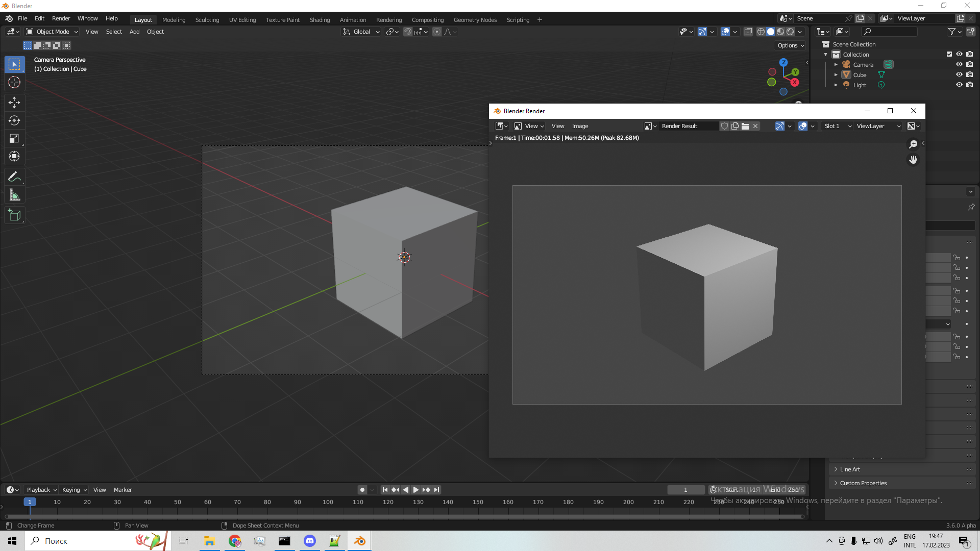Uncheck the Collection exclude checkbox
The image size is (980, 551).
pyautogui.click(x=949, y=54)
